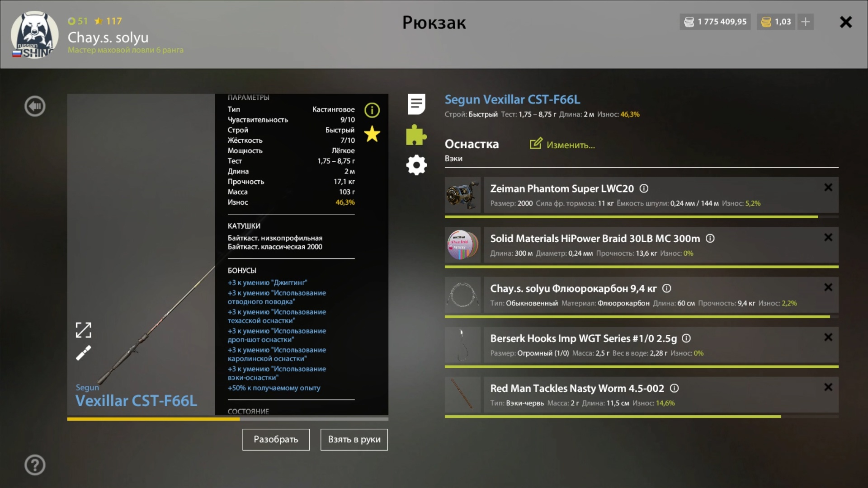Show info for Флюорокарбон 9,4 кг leader
Screen dimensions: 868x488
tap(667, 288)
